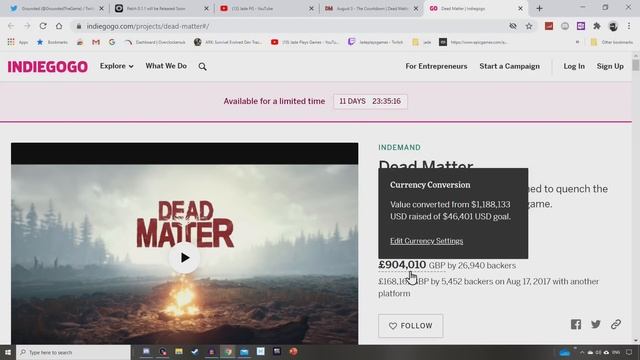
Task: Open Edit Currency Settings link
Action: click(427, 241)
